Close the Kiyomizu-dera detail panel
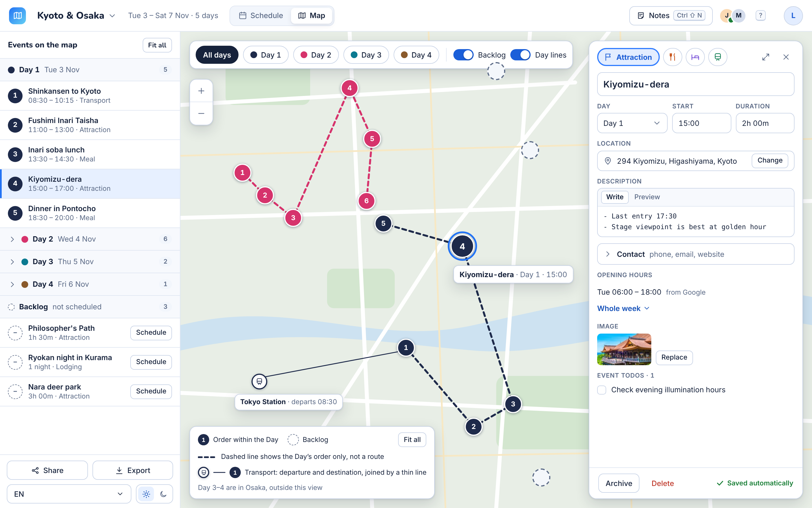812x508 pixels. pos(786,57)
